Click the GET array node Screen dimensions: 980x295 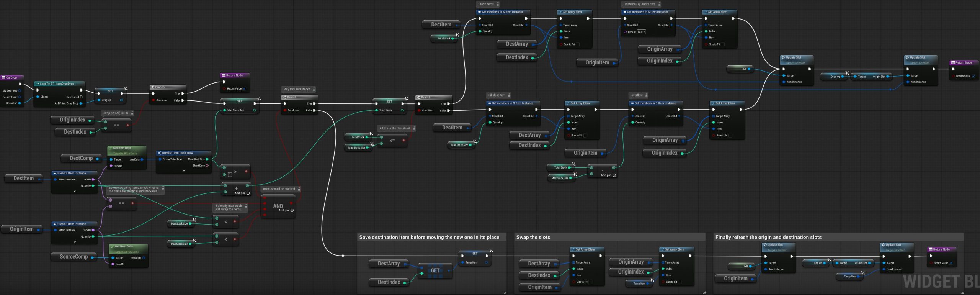click(x=435, y=271)
